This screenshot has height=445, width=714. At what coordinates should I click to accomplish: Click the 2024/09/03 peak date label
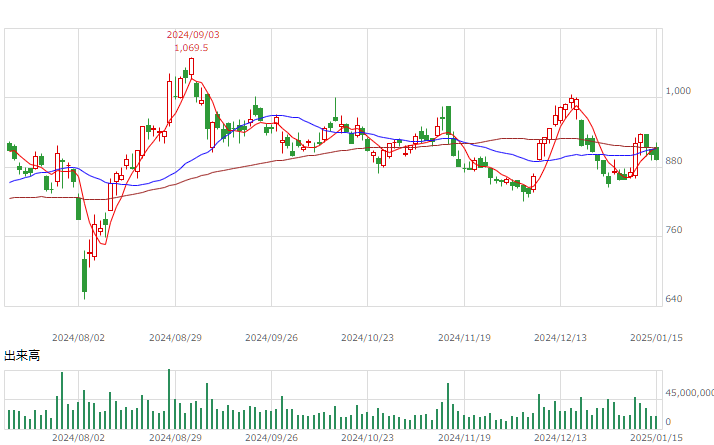[x=193, y=35]
